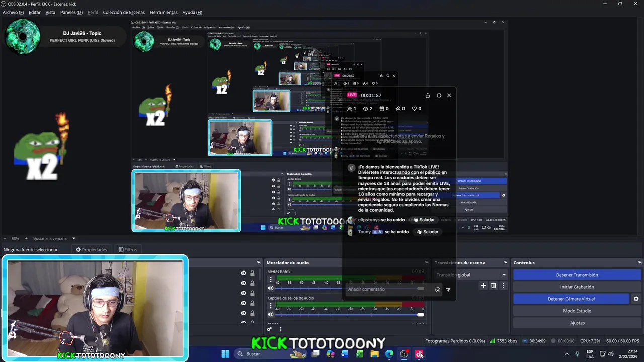The image size is (644, 362).
Task: Lock the third source row
Action: pyautogui.click(x=252, y=293)
